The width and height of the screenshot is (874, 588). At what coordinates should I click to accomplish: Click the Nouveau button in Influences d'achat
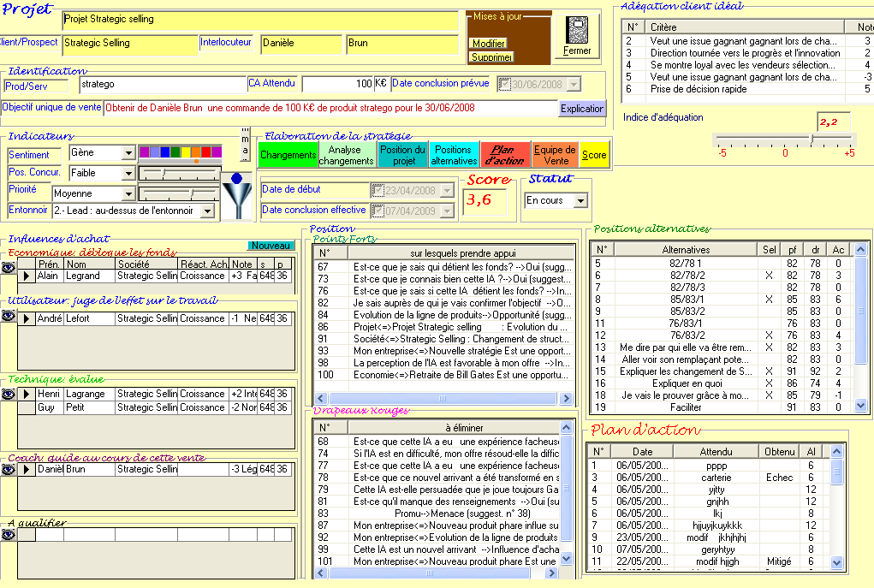[x=271, y=246]
